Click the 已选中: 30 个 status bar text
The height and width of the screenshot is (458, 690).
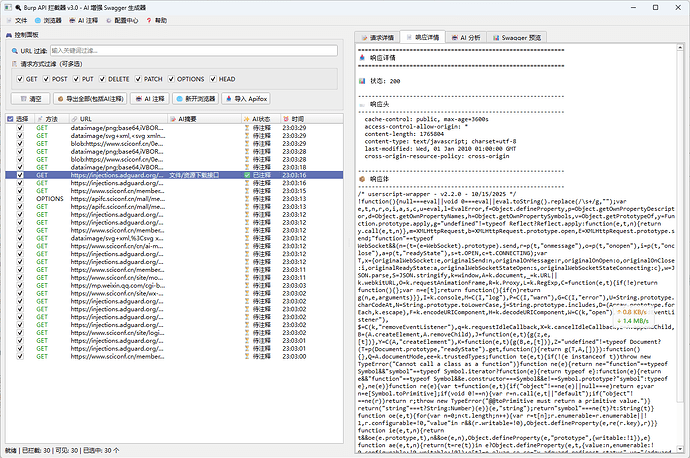pos(101,451)
